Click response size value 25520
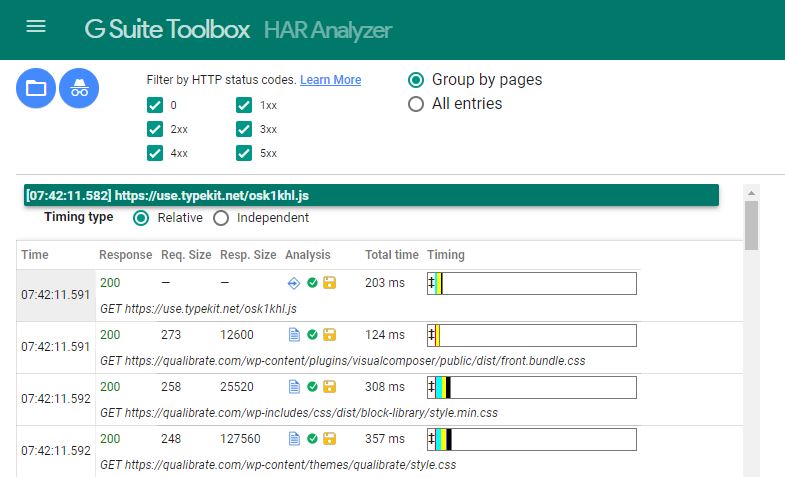This screenshot has width=785, height=477. [237, 387]
